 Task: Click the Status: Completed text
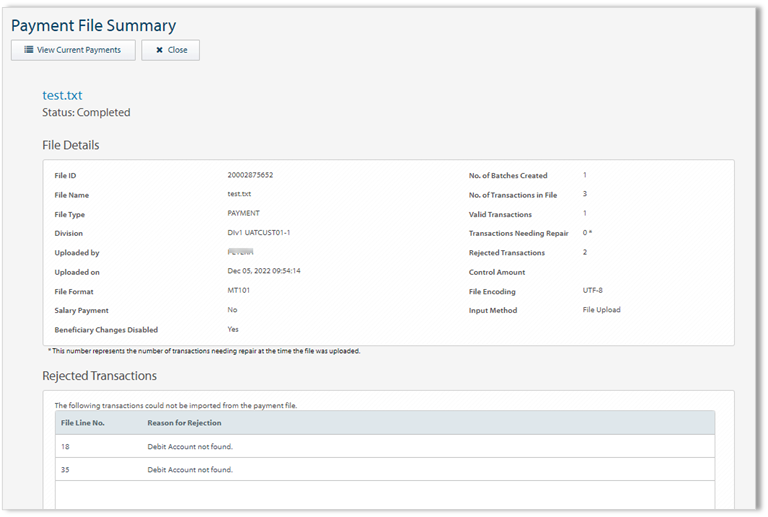86,113
